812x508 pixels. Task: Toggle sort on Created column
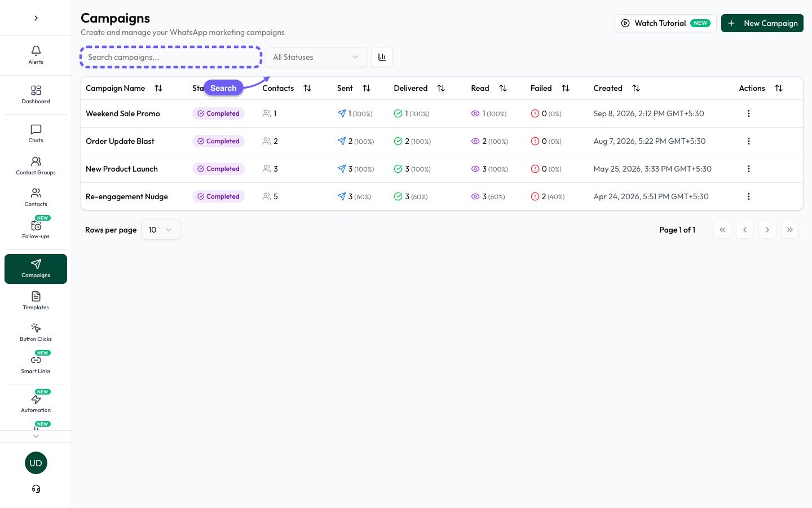pos(636,88)
